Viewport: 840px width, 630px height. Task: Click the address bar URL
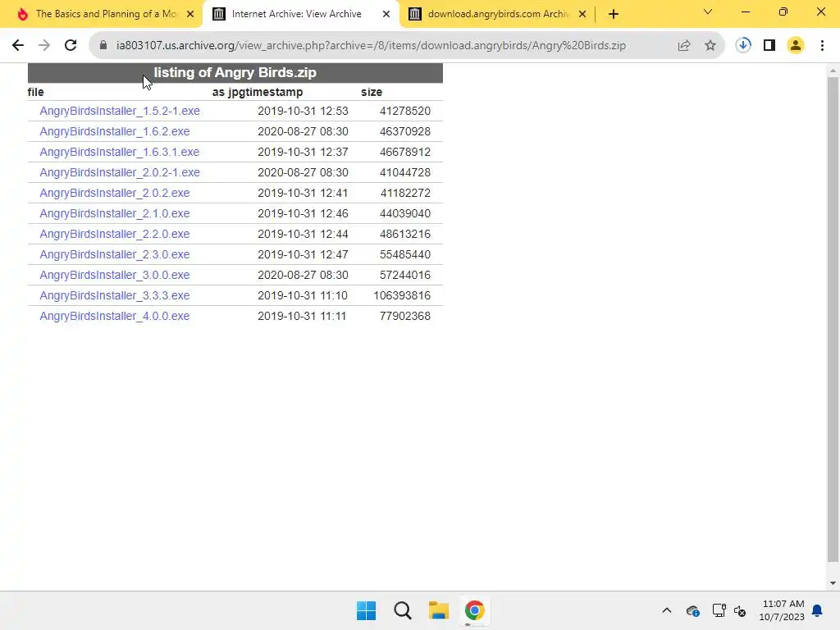[x=371, y=46]
